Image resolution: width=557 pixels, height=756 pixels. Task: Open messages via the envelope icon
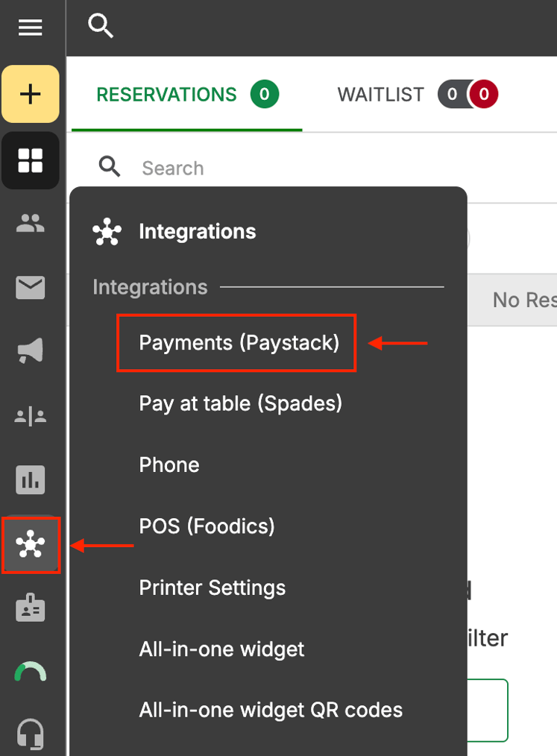30,288
